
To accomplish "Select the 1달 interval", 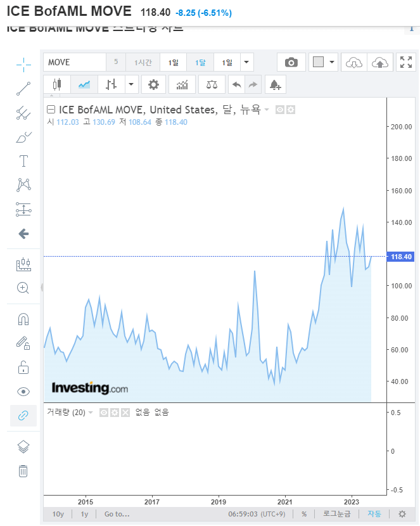I will (200, 62).
